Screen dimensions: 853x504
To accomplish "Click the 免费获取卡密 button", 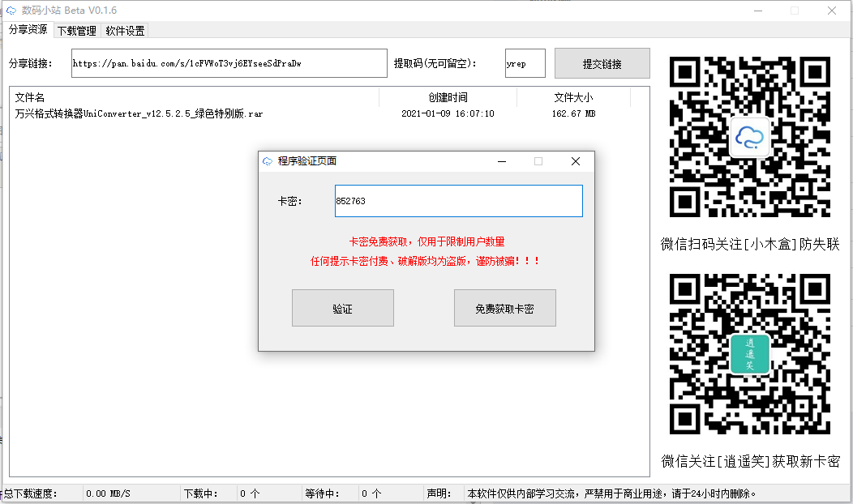I will (505, 308).
